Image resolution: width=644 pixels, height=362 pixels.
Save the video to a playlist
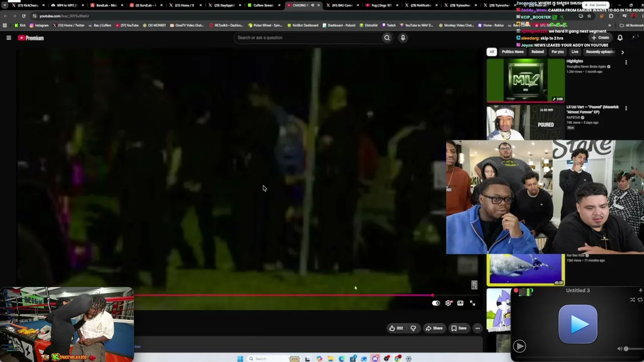(459, 328)
